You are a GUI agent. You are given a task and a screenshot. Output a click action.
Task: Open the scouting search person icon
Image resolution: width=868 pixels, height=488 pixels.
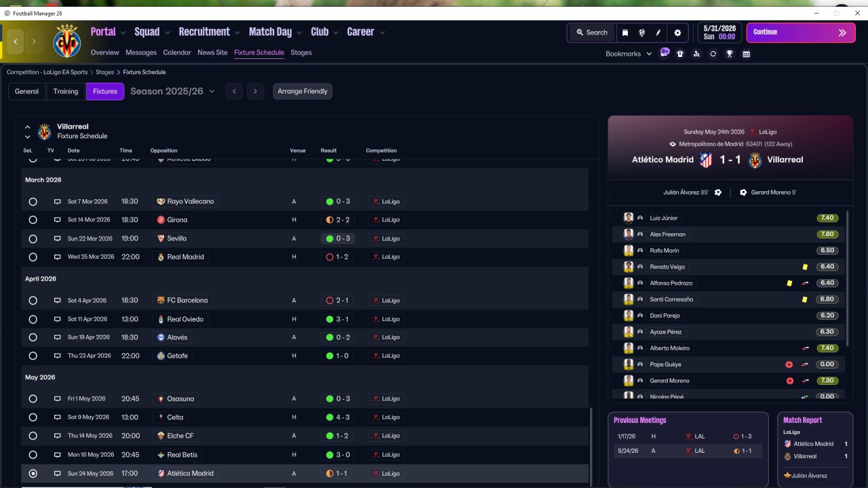coord(696,54)
